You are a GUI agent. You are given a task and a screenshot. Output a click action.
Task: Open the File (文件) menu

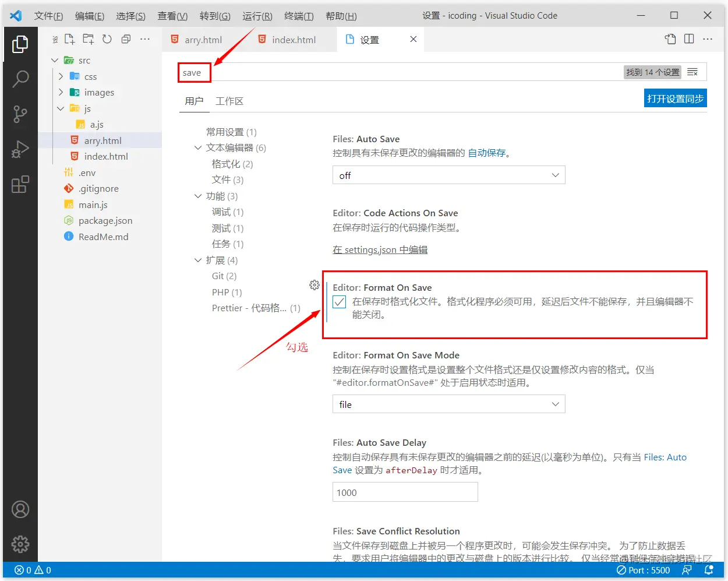[48, 16]
